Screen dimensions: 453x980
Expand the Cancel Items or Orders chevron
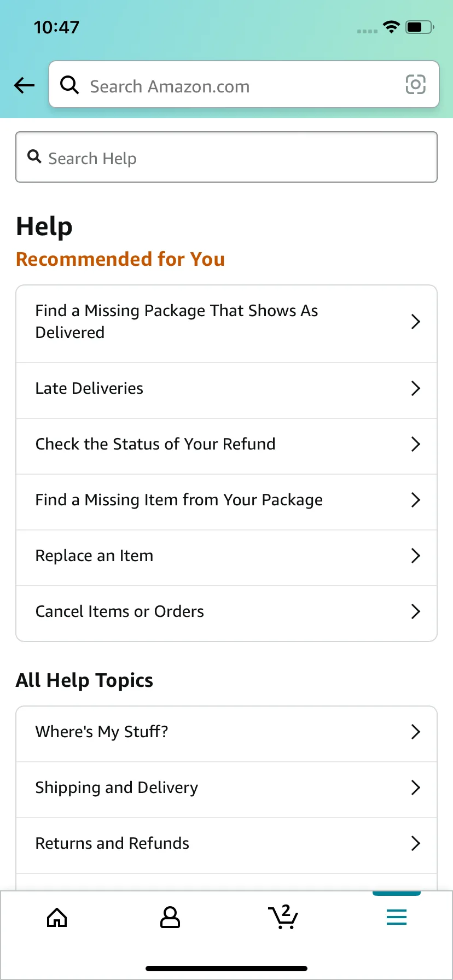pos(415,611)
